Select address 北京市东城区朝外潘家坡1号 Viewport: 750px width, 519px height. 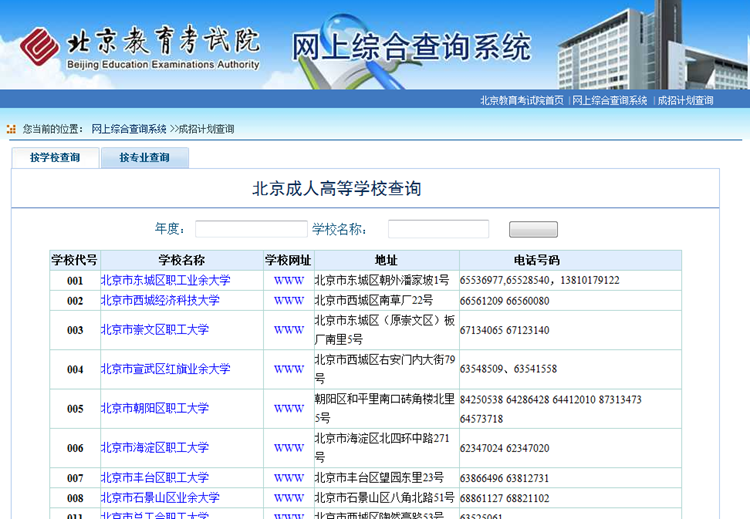(x=382, y=280)
